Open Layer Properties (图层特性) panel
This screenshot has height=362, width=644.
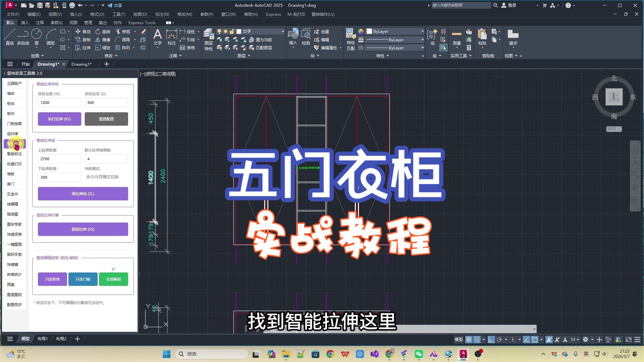[x=209, y=40]
